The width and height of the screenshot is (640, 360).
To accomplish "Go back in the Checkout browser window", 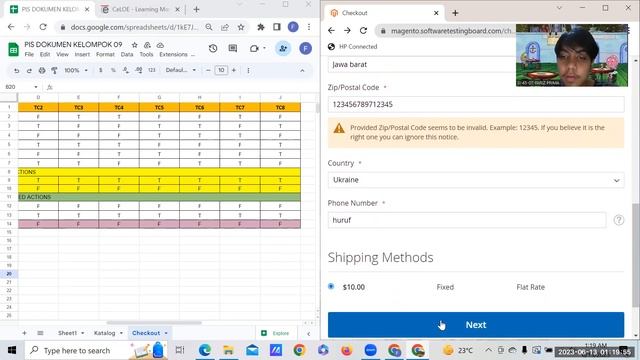I will [x=331, y=31].
